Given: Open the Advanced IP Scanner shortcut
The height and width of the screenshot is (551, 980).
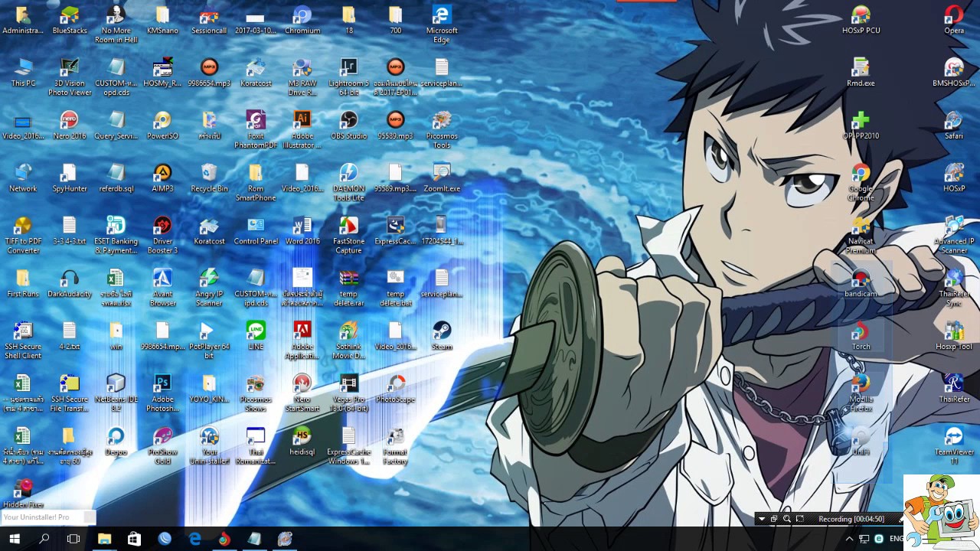Looking at the screenshot, I should tap(954, 236).
